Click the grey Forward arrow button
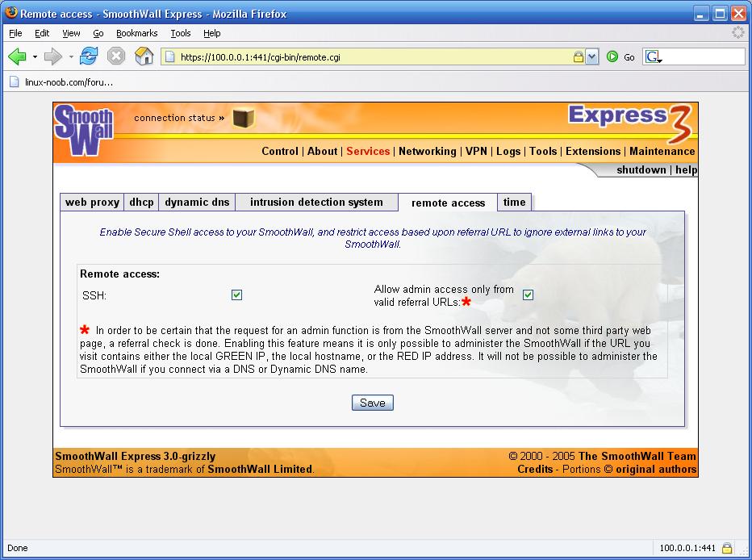 coord(52,56)
